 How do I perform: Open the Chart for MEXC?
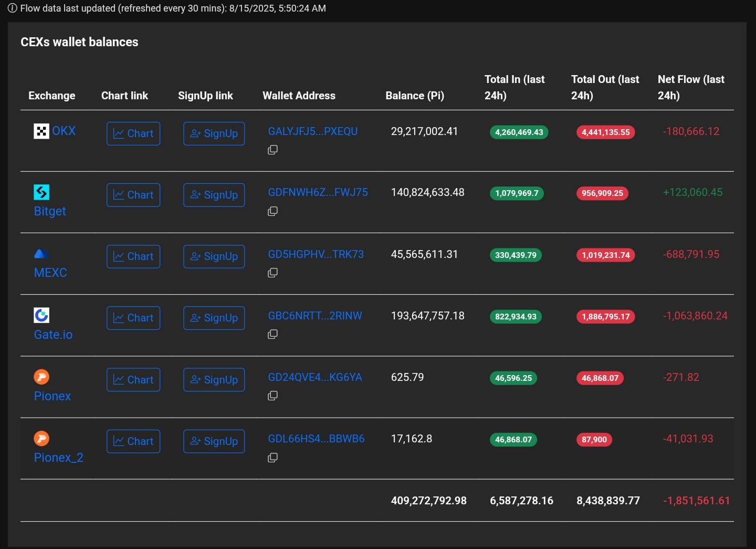133,256
